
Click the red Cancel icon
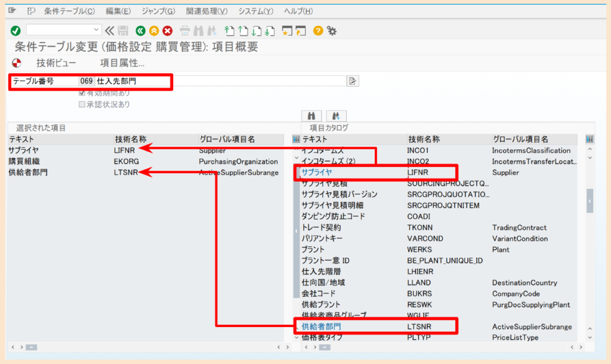pyautogui.click(x=168, y=30)
